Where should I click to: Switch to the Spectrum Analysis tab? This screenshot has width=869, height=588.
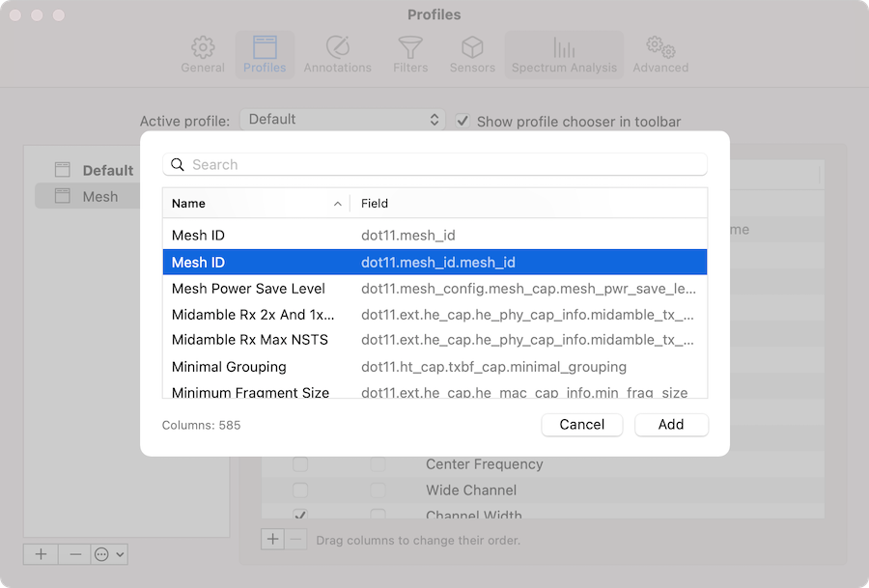tap(564, 53)
